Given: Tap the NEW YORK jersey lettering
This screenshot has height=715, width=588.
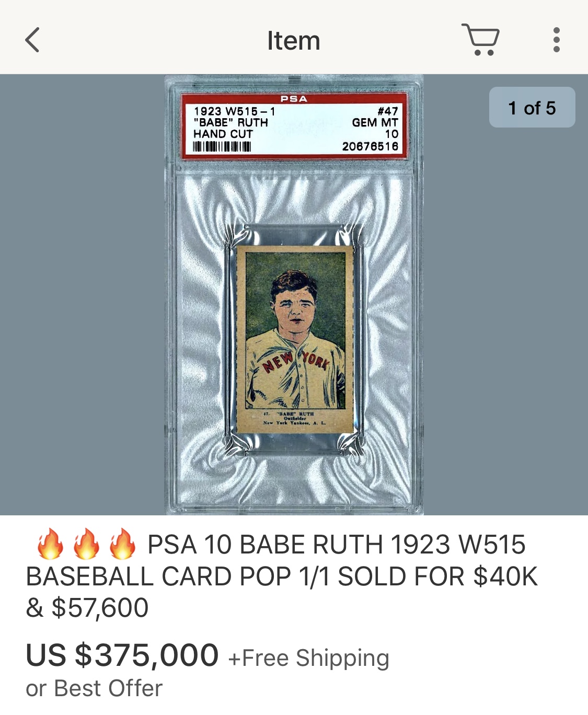Looking at the screenshot, I should tap(296, 361).
